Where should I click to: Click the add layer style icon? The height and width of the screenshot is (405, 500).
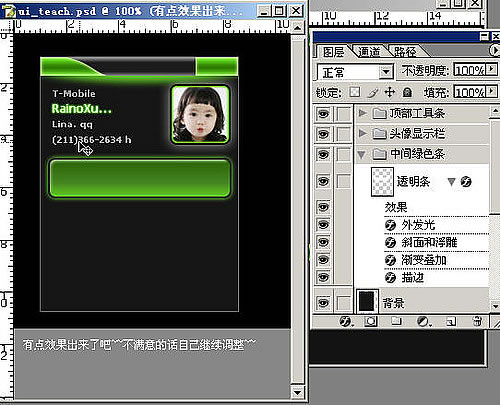click(346, 321)
